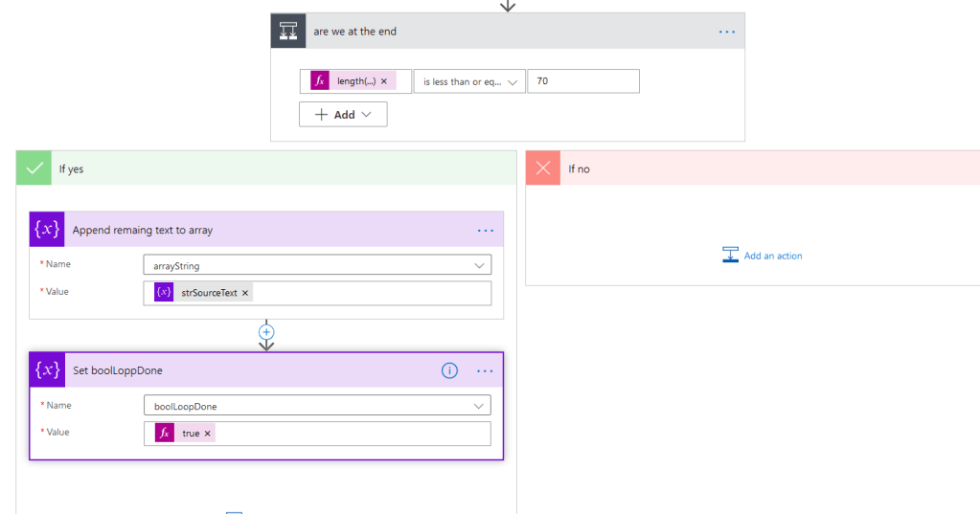Viewport: 980px width, 514px height.
Task: Open the ellipsis menu on 'Set boolLoppDone'
Action: tap(486, 370)
